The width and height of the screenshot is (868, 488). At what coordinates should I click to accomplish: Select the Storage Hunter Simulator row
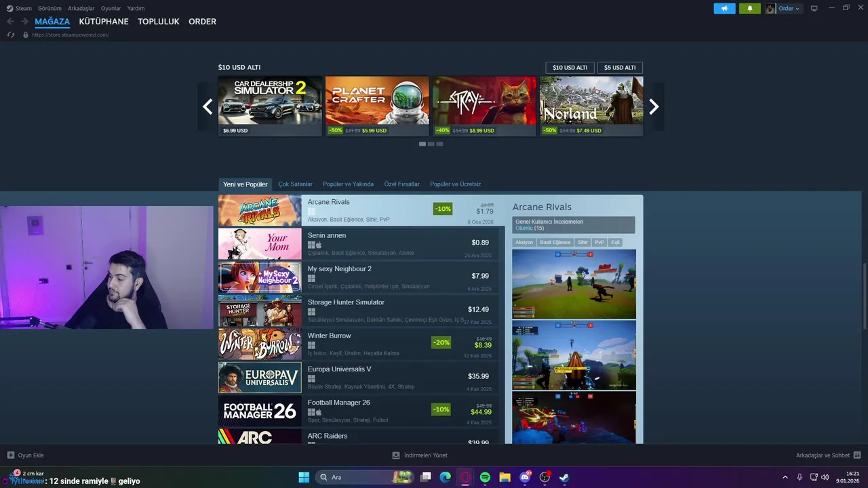(x=359, y=311)
